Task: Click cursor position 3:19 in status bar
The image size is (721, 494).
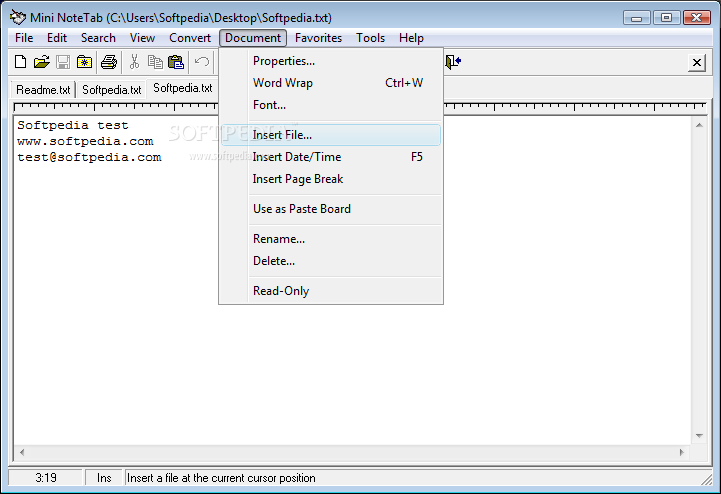Action: 46,478
